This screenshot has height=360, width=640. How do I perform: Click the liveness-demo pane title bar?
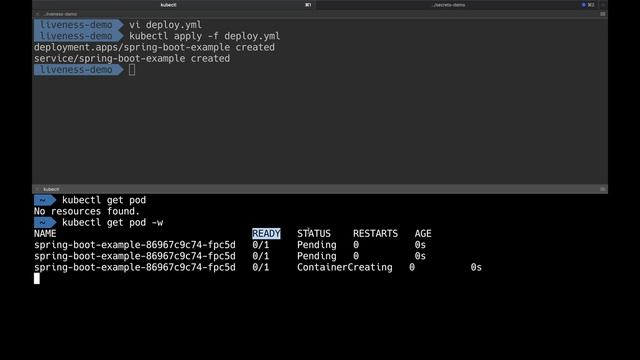pos(320,14)
